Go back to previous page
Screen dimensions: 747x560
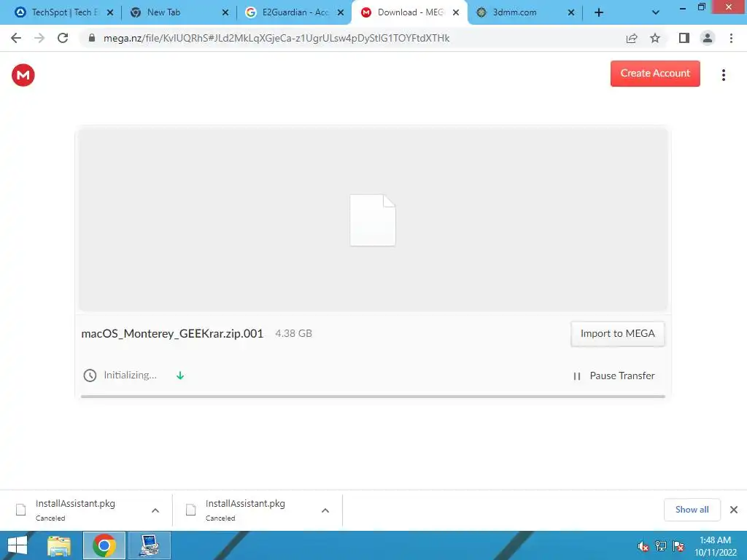[x=16, y=38]
